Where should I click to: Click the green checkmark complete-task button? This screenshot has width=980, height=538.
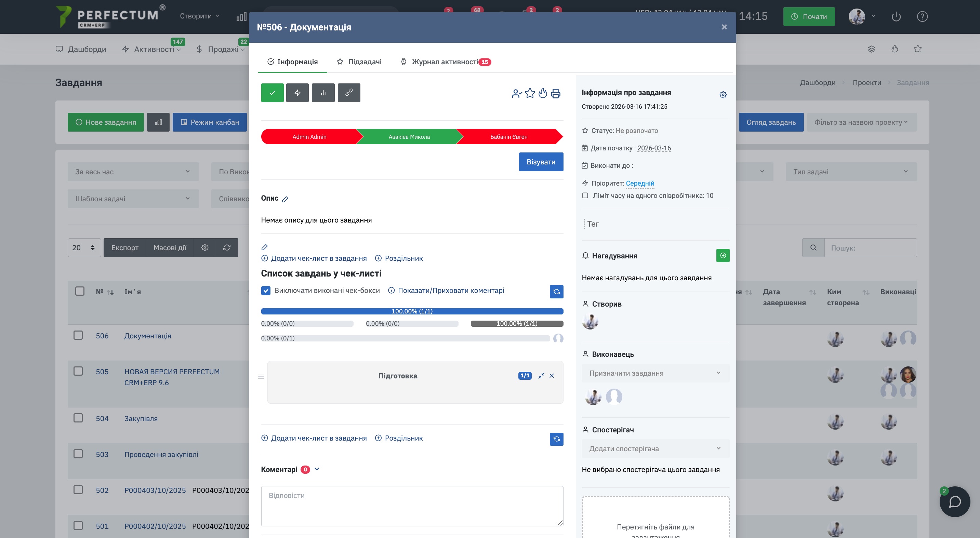[x=272, y=93]
